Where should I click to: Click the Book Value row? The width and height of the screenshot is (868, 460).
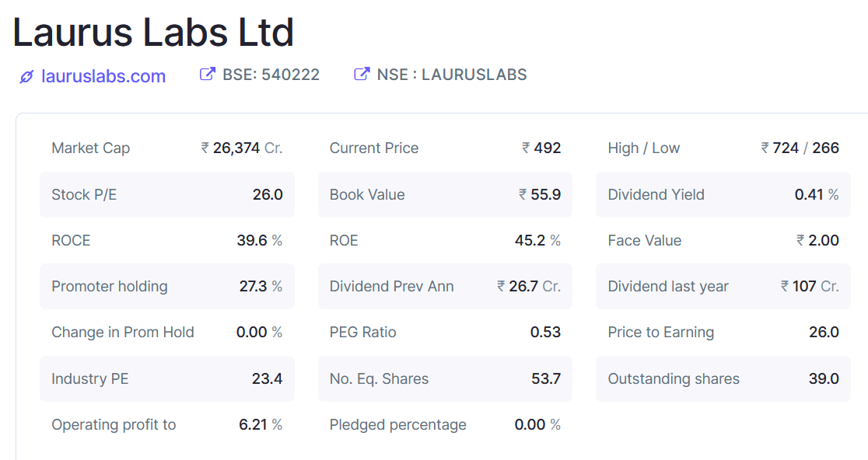445,194
